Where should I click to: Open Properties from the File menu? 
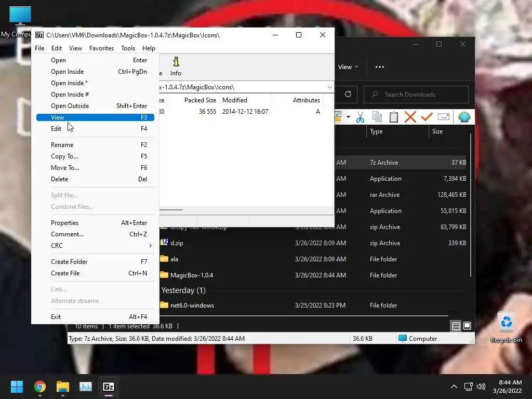click(95, 223)
